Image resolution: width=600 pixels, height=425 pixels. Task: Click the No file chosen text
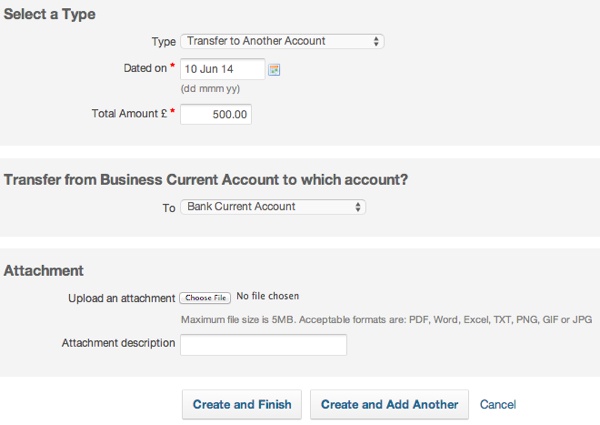[x=268, y=297]
